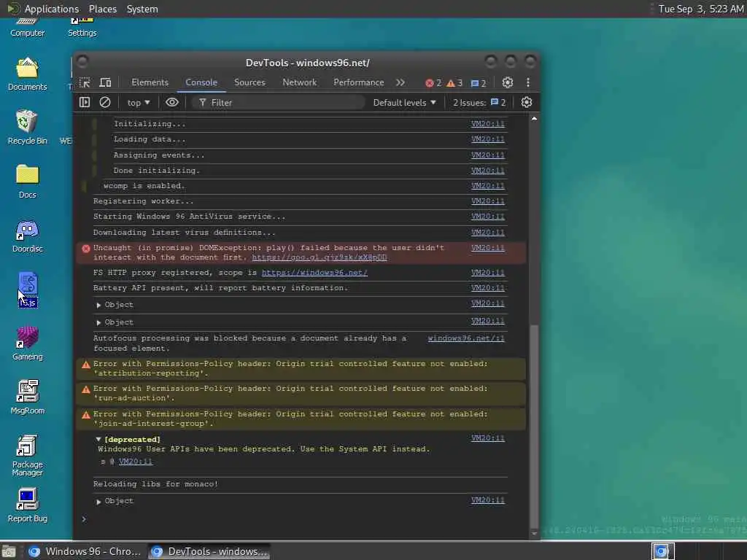Image resolution: width=747 pixels, height=560 pixels.
Task: Open the Default levels dropdown
Action: tap(404, 102)
